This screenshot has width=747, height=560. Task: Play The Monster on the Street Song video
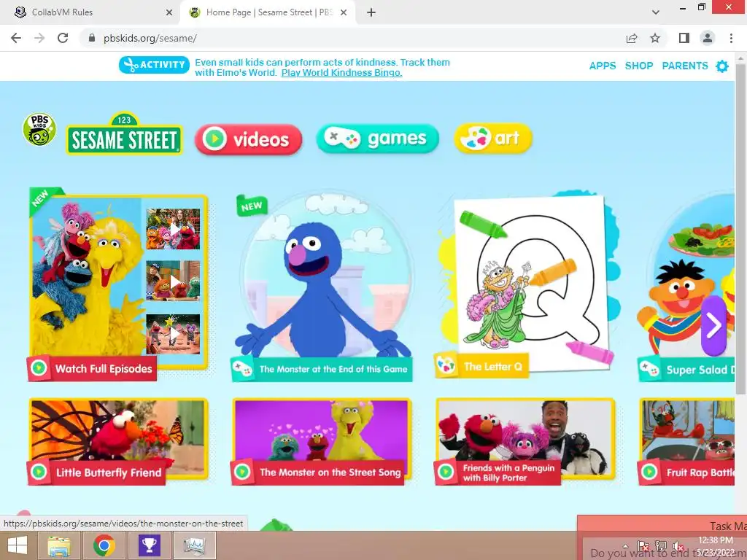(322, 440)
